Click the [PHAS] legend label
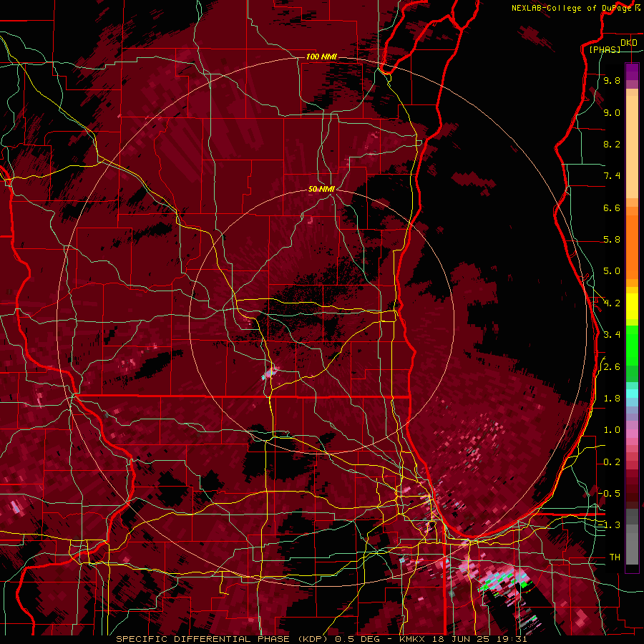Image resolution: width=644 pixels, height=644 pixels. [605, 49]
